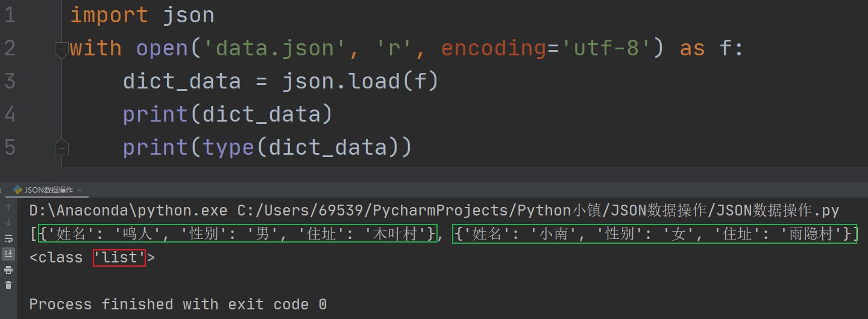The width and height of the screenshot is (868, 319).
Task: Toggle Soft-Wrap in the Run console
Action: [x=8, y=239]
